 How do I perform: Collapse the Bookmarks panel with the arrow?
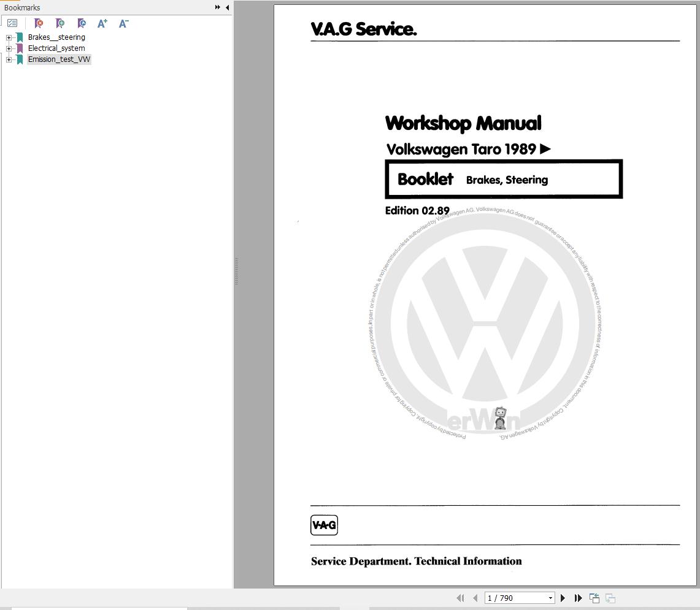227,7
